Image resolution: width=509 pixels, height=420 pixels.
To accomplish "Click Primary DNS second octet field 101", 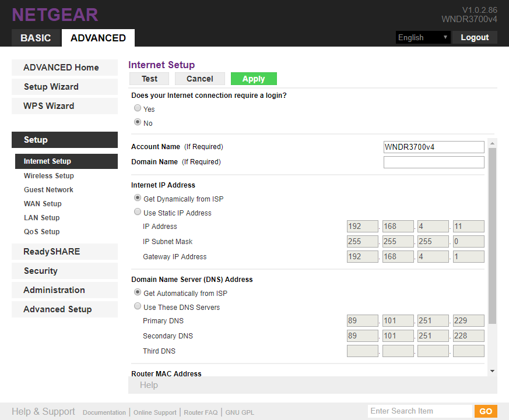I will tap(398, 321).
